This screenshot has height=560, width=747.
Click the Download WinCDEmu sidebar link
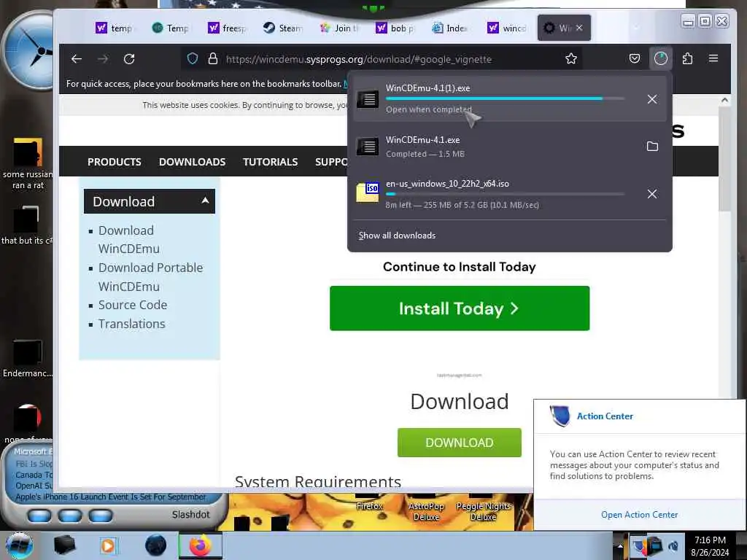tap(128, 239)
